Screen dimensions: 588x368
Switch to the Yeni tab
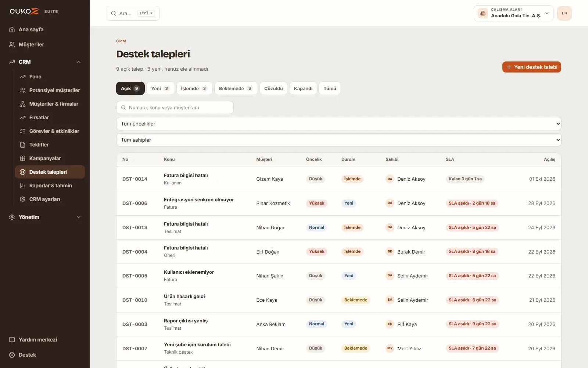tap(160, 88)
